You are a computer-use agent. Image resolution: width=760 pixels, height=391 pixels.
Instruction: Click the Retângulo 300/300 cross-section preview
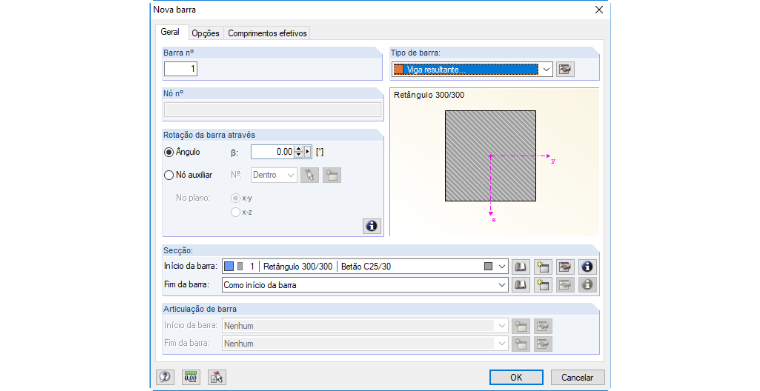pyautogui.click(x=491, y=156)
